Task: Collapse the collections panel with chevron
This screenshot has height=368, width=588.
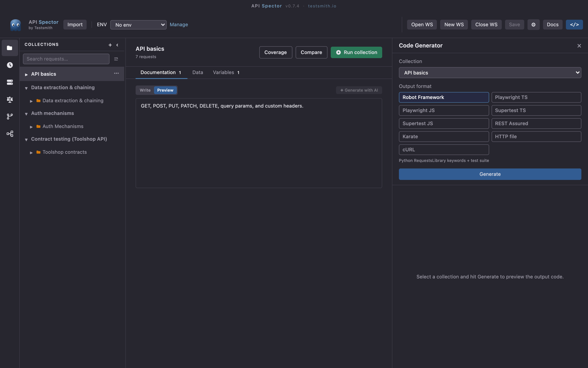Action: point(117,45)
